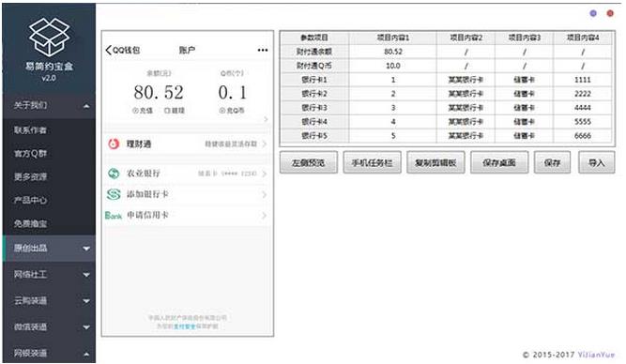The height and width of the screenshot is (364, 626).
Task: Click the red dot window control
Action: point(610,13)
